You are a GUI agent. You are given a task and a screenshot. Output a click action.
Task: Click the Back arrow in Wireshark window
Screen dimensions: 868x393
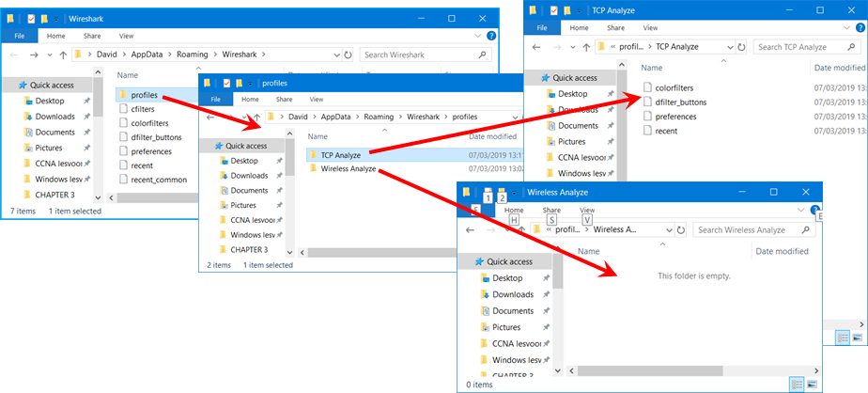coord(14,55)
